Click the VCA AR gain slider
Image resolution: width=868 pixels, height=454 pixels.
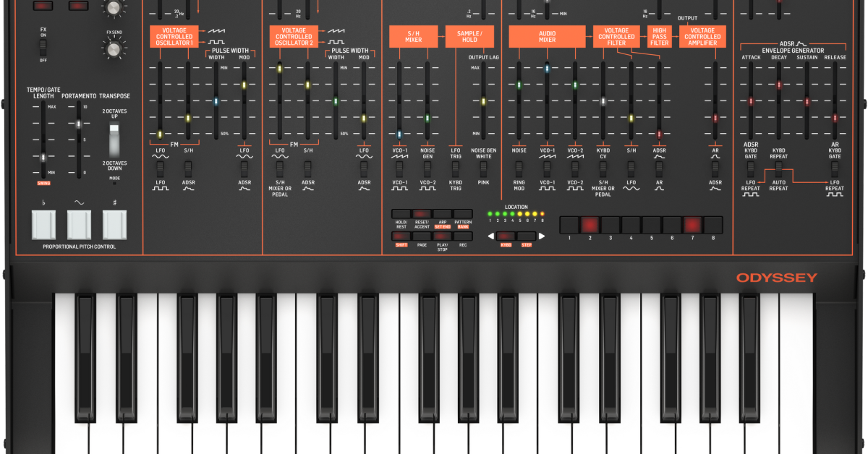[x=715, y=118]
